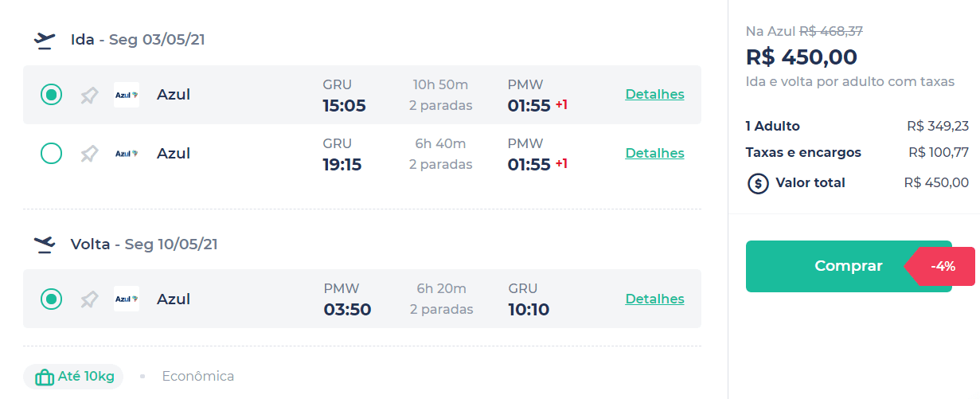The height and width of the screenshot is (399, 980).
Task: Click Azul logo on return flight row
Action: coord(127,299)
